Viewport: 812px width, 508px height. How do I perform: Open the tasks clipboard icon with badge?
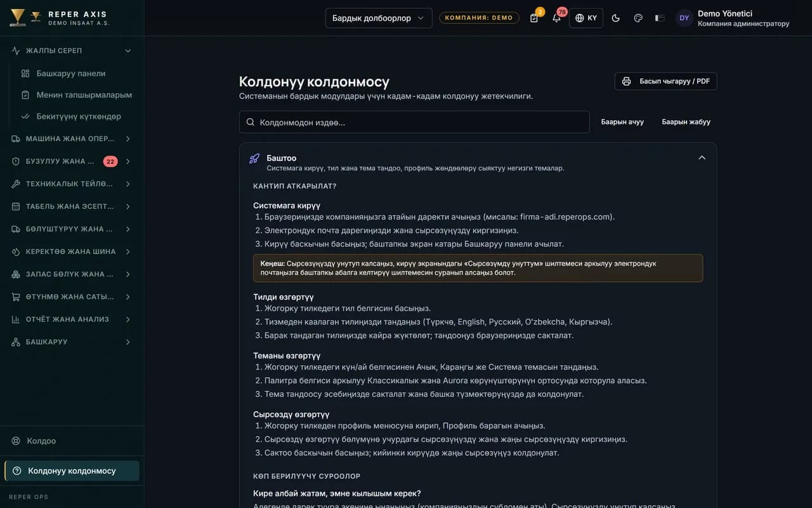[534, 18]
